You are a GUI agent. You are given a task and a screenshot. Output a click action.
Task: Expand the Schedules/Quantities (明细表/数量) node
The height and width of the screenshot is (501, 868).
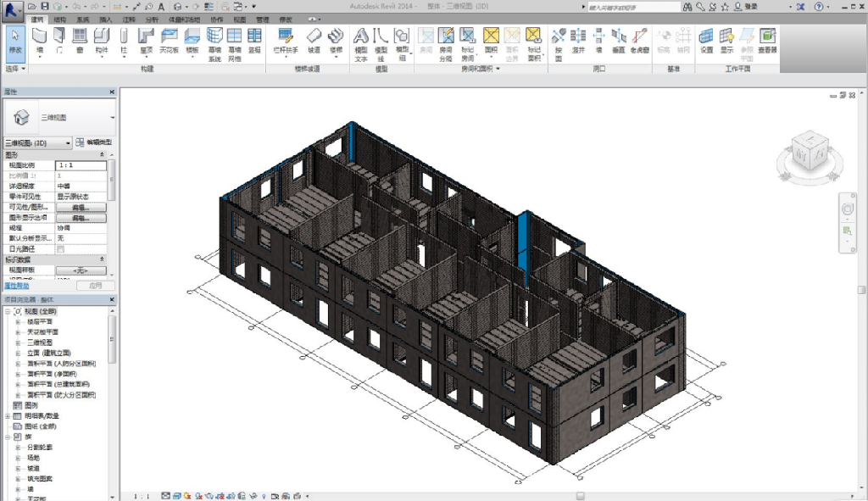click(x=8, y=415)
